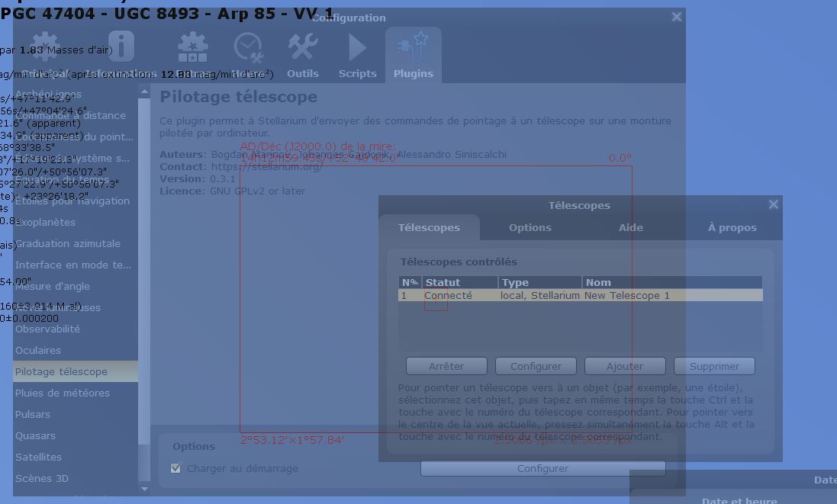Select Satellites in the plugin list
The width and height of the screenshot is (837, 504).
[x=76, y=457]
